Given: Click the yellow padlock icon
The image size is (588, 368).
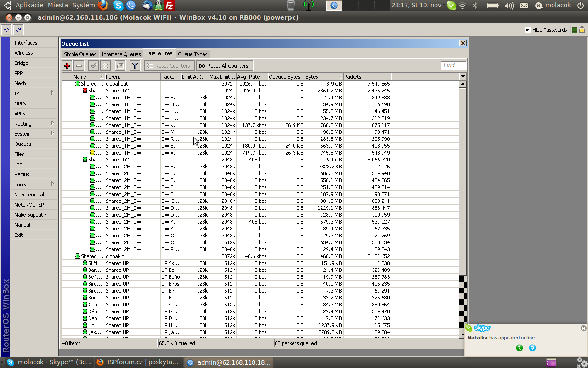Looking at the screenshot, I should pyautogui.click(x=582, y=30).
